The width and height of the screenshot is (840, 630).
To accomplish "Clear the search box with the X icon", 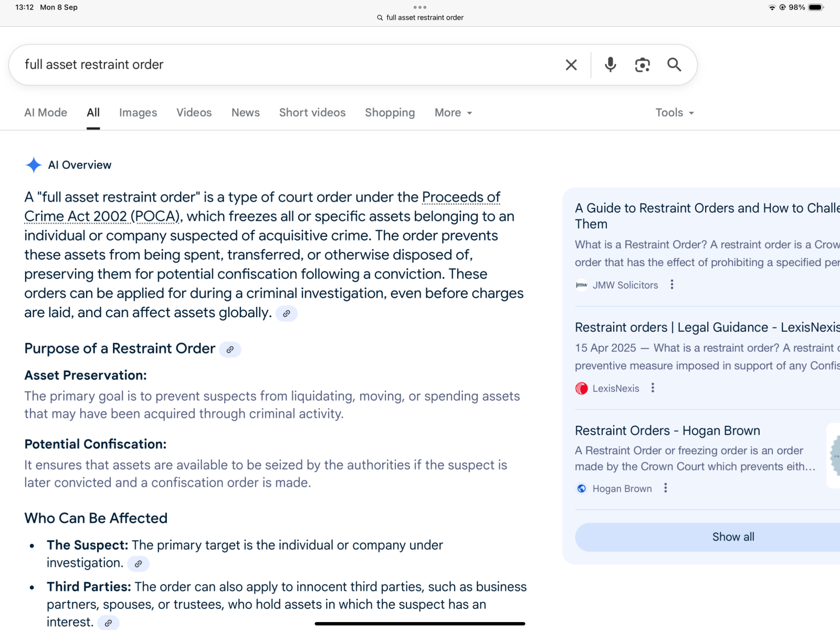I will click(571, 65).
